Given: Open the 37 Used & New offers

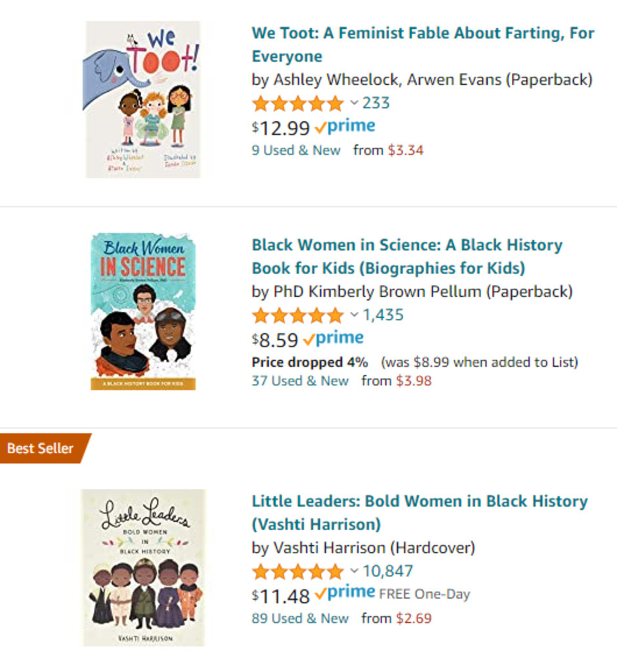Looking at the screenshot, I should pos(300,381).
